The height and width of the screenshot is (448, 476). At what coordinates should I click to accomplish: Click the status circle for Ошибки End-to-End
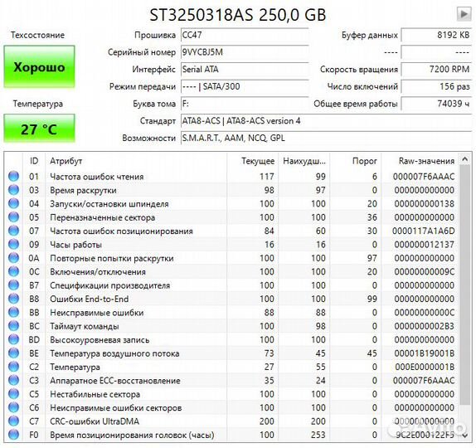pos(13,299)
